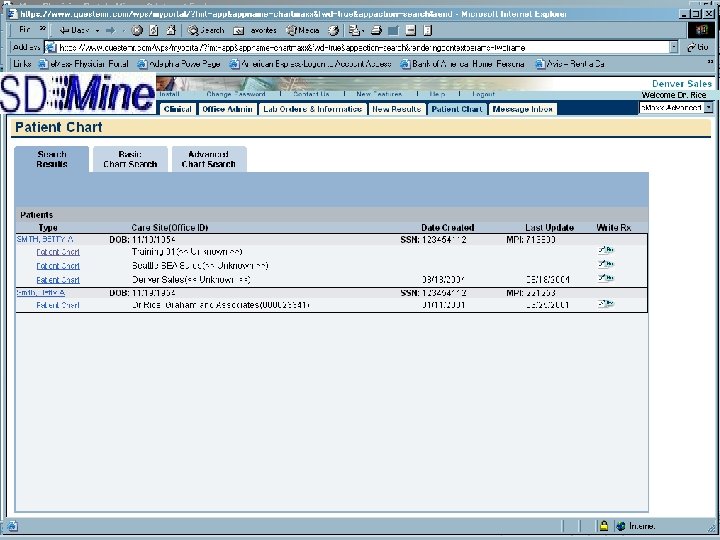Click the Contact Us link
This screenshot has height=540, width=720.
pos(311,94)
